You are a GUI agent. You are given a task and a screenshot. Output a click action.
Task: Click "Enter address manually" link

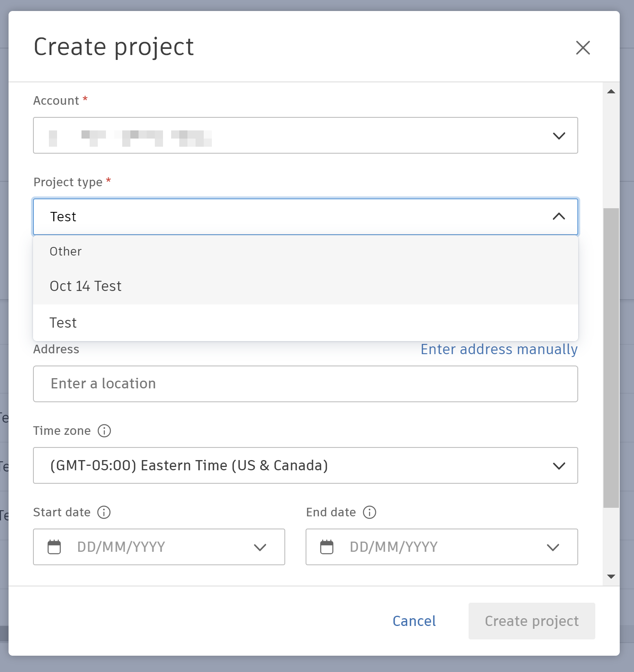499,349
